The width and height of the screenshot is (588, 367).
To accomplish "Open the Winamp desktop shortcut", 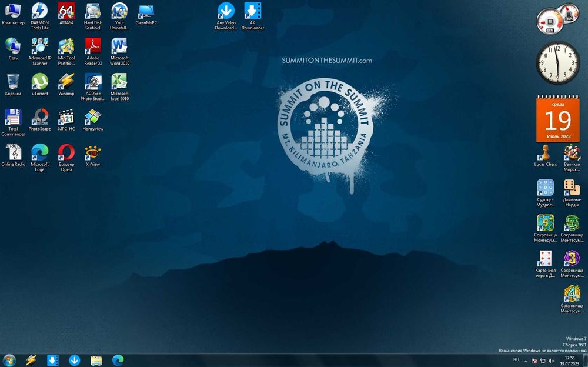I will (66, 85).
